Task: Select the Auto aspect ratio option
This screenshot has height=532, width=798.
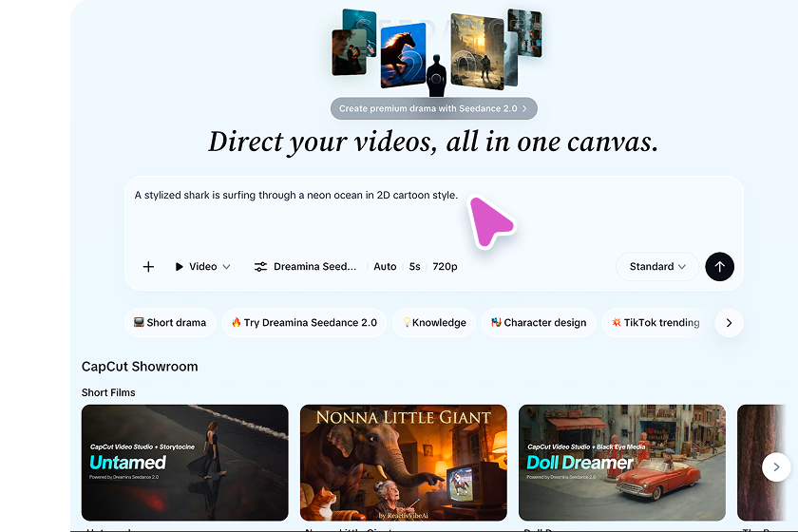Action: point(385,267)
